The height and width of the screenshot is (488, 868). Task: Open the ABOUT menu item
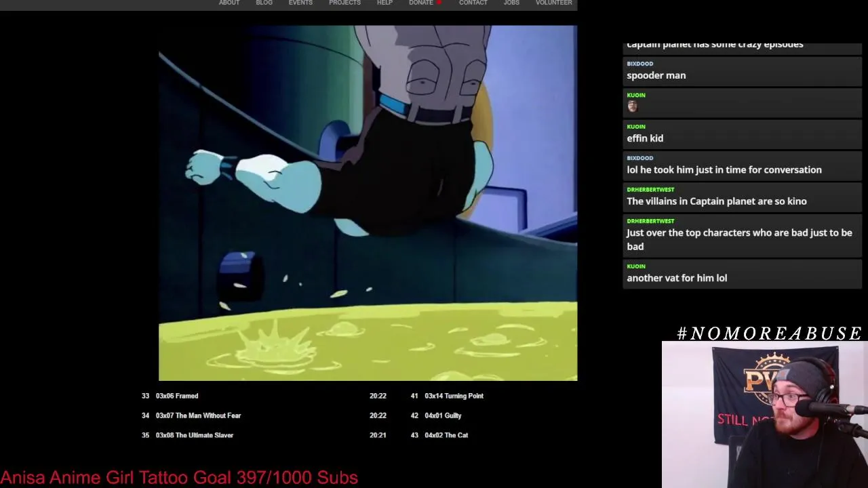pos(229,3)
